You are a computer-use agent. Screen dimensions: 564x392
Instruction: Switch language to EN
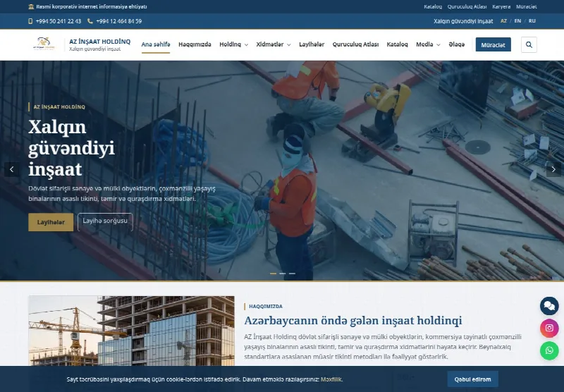point(517,21)
